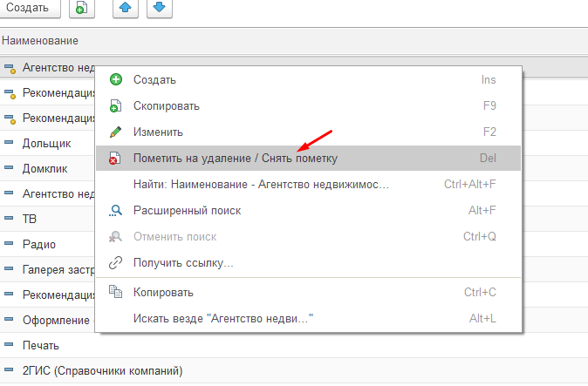Click the document-plus icon beside Скопировать
Screen dimensions: 588x386
coord(115,106)
